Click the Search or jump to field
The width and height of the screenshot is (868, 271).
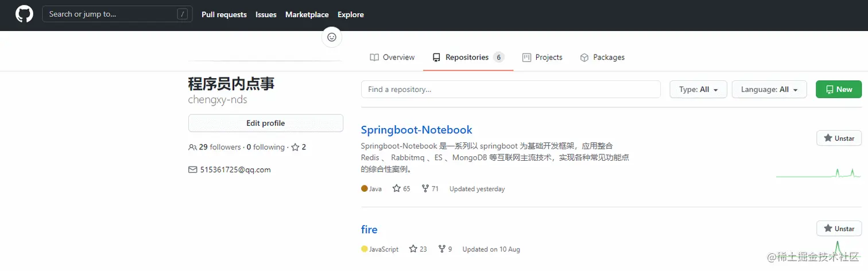pyautogui.click(x=117, y=14)
